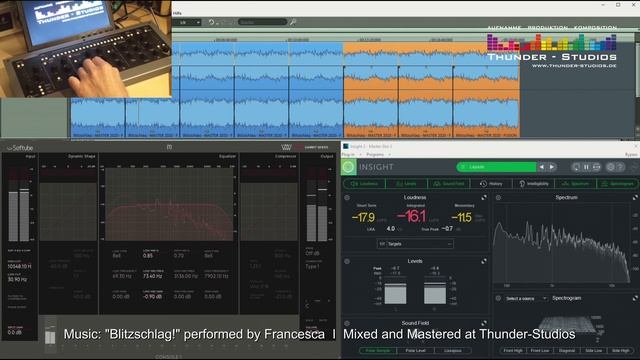Open the zoom dropdown in DAW toolbar
640x360 pixels.
[187, 22]
